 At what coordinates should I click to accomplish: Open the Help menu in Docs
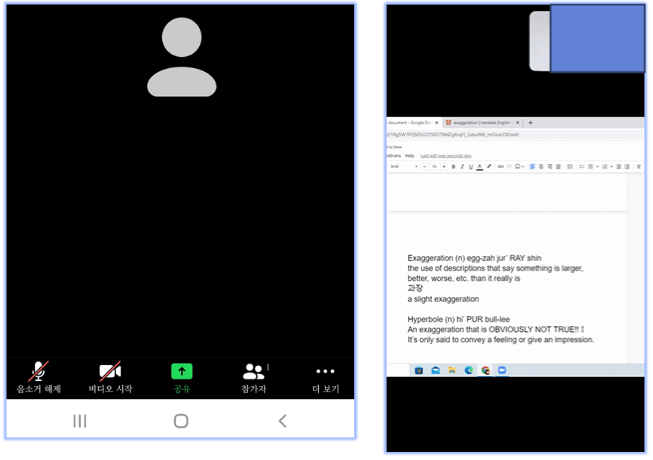[410, 156]
